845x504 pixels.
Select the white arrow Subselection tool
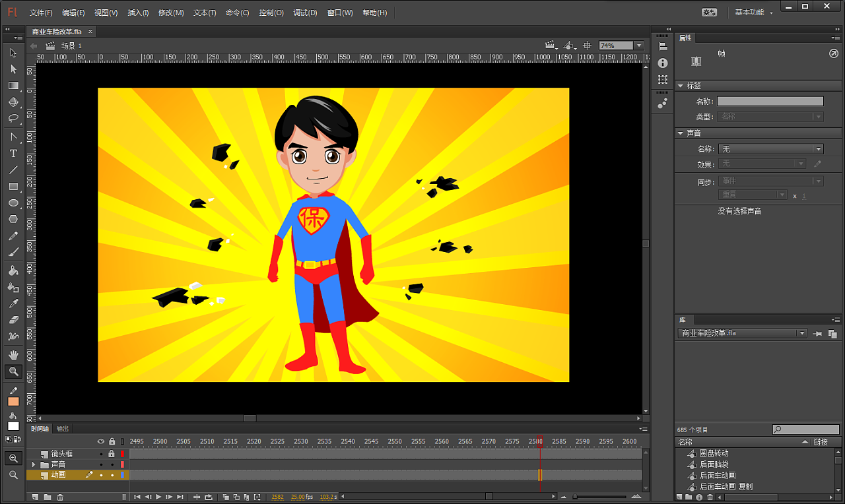(x=13, y=69)
